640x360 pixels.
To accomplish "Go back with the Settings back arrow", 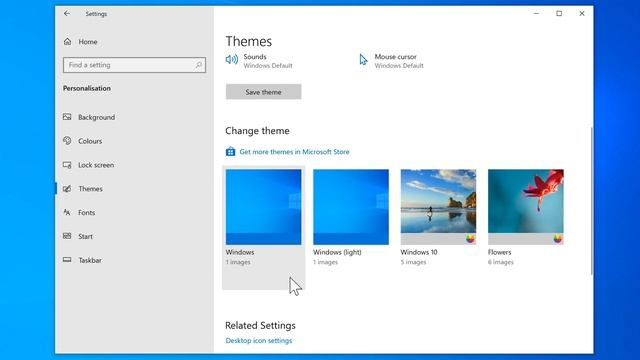I will point(67,13).
